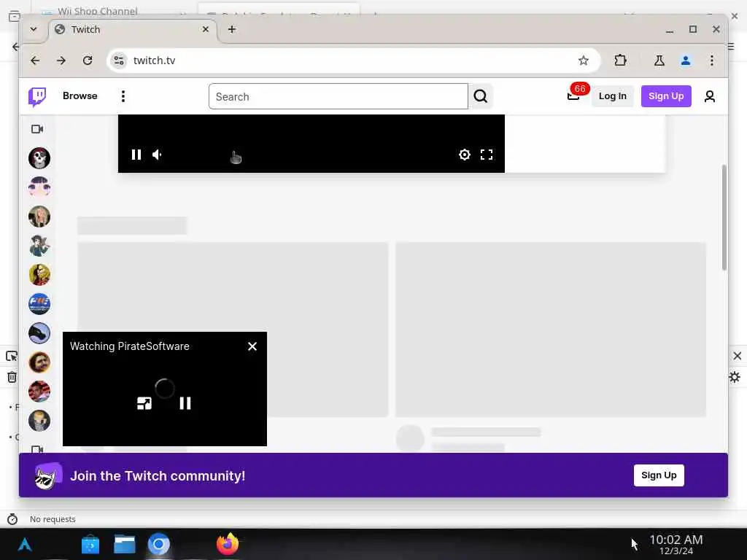Click the element picker icon in background devtools
Screen dimensions: 747x560
pos(12,356)
